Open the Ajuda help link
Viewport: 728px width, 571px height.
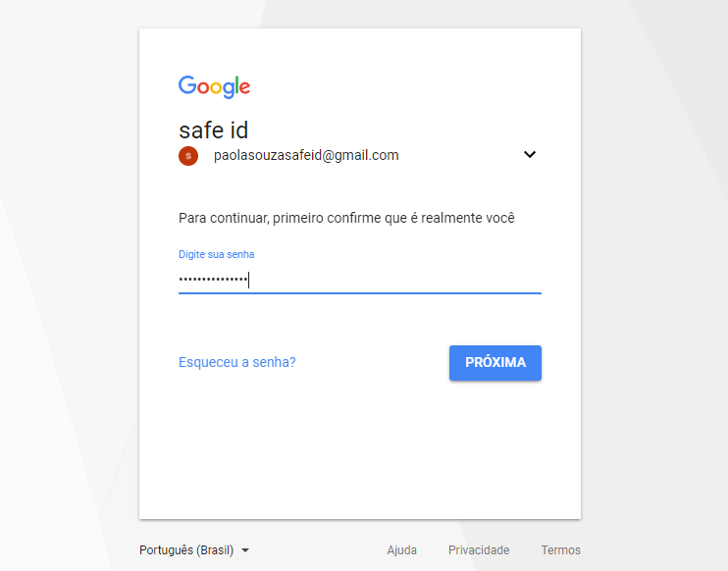(x=402, y=550)
